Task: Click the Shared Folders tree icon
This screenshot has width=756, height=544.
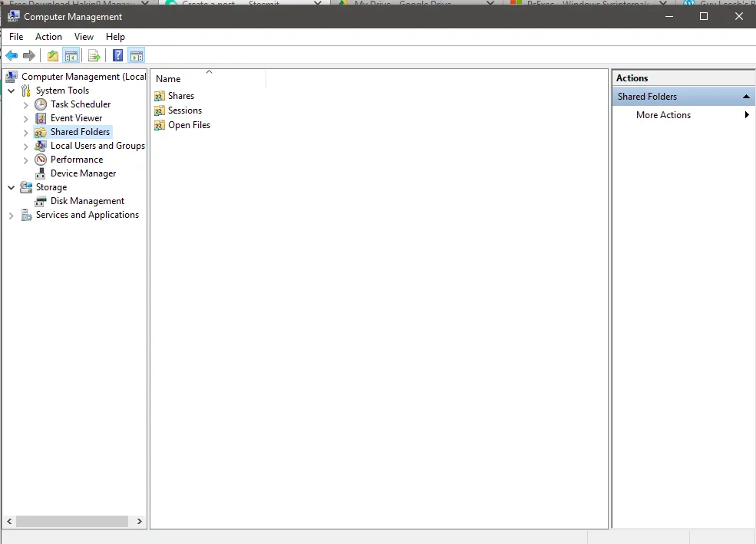Action: coord(41,132)
